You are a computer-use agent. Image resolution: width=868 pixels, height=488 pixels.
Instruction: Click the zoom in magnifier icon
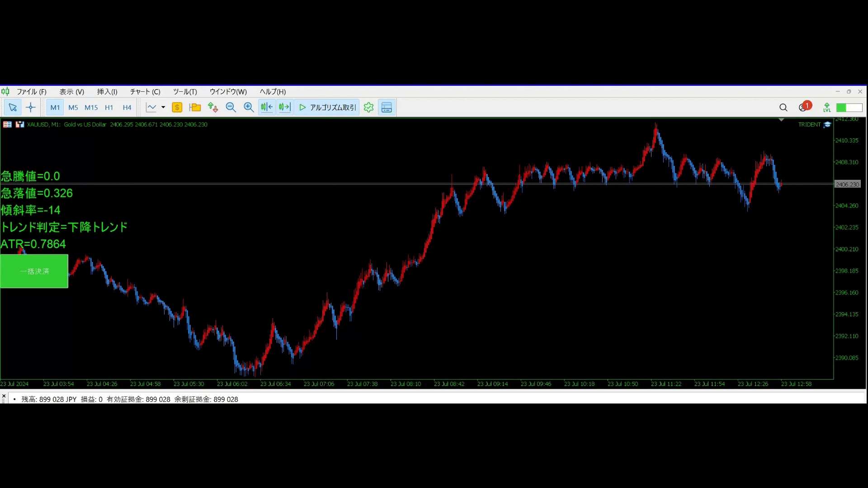[249, 108]
